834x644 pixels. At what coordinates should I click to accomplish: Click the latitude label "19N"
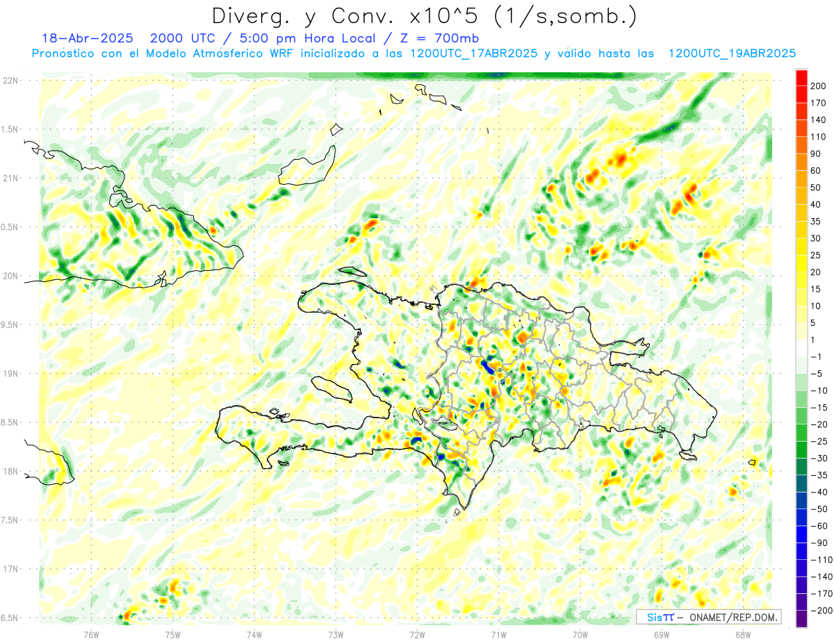10,373
